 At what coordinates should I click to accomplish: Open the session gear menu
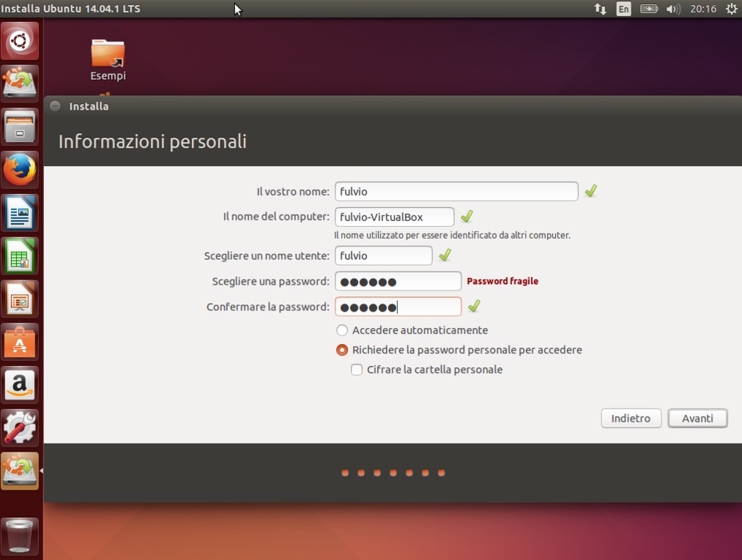[731, 9]
